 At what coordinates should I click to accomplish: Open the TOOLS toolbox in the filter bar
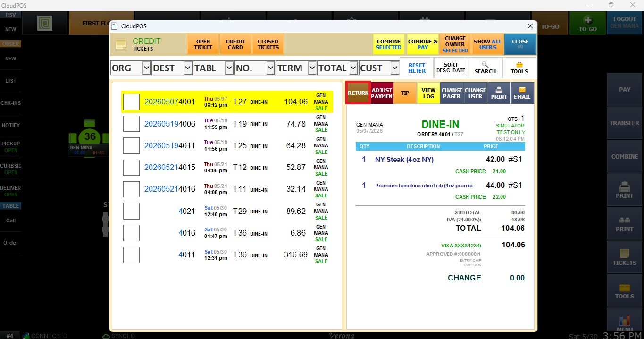pyautogui.click(x=519, y=68)
